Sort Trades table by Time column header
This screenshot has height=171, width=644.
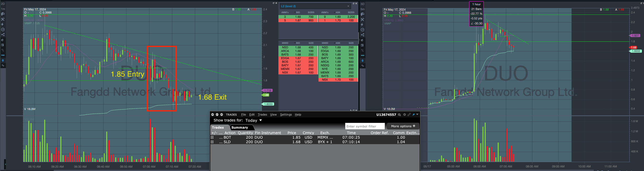[351, 133]
